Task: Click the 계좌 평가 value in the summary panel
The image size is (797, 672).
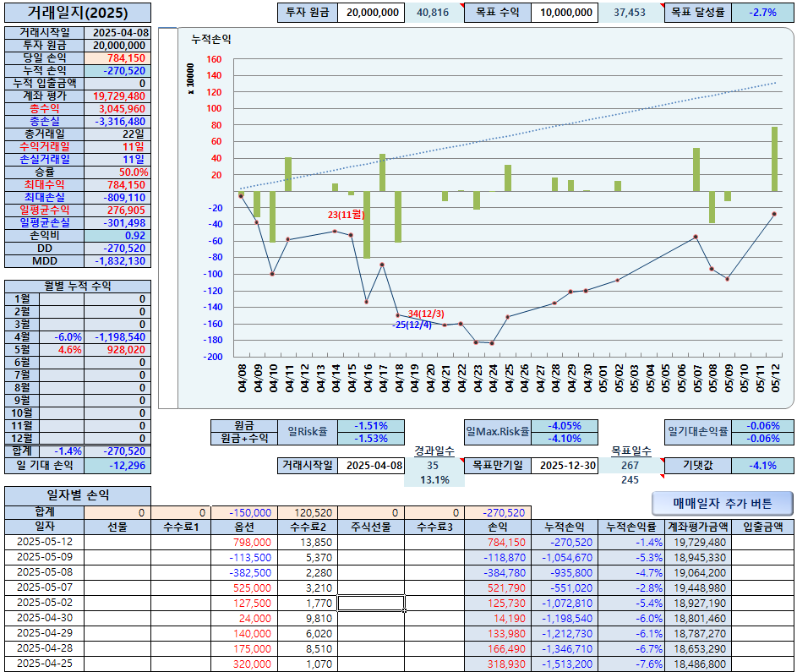Action: (x=117, y=96)
